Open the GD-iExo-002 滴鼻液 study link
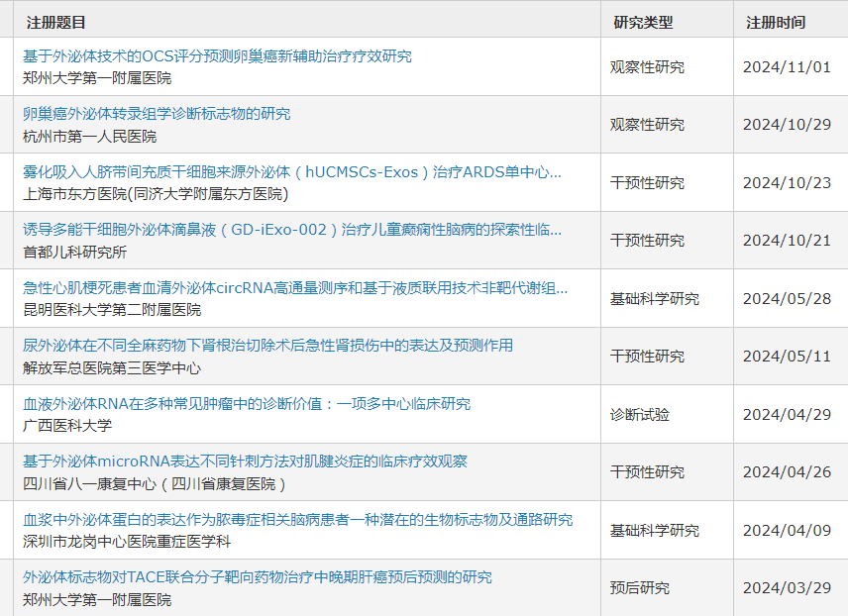 tap(291, 230)
